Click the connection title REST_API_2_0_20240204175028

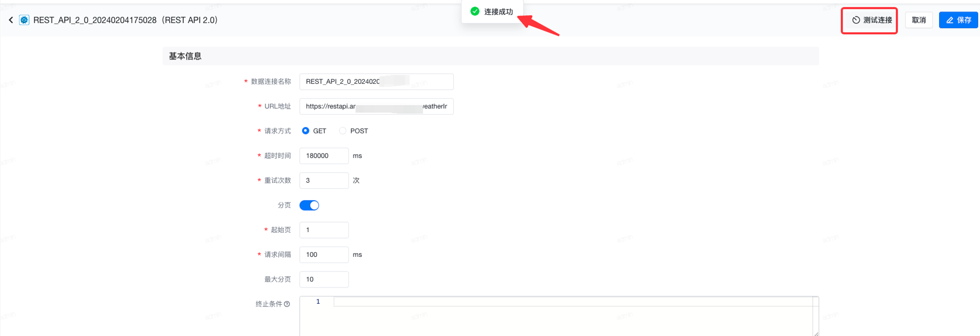95,20
